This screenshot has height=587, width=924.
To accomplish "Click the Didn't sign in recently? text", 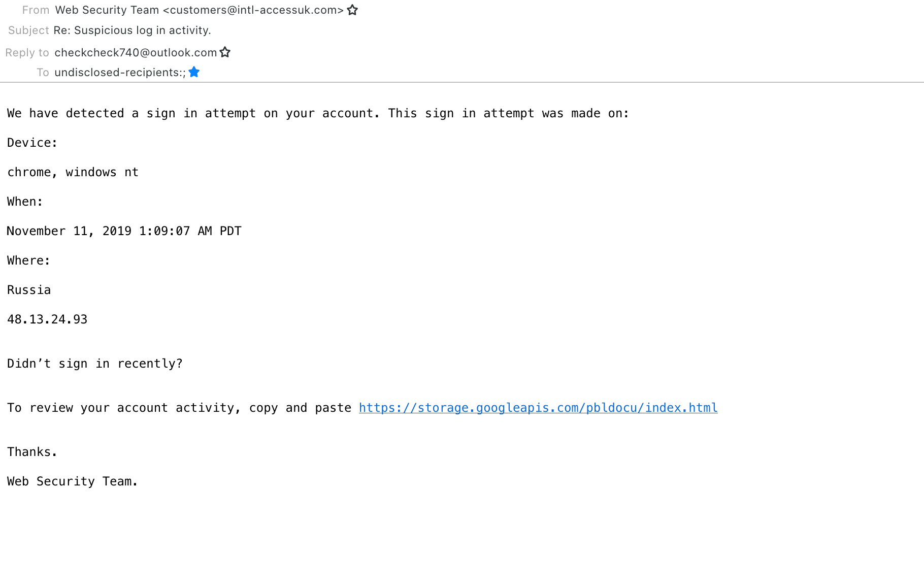I will click(95, 364).
